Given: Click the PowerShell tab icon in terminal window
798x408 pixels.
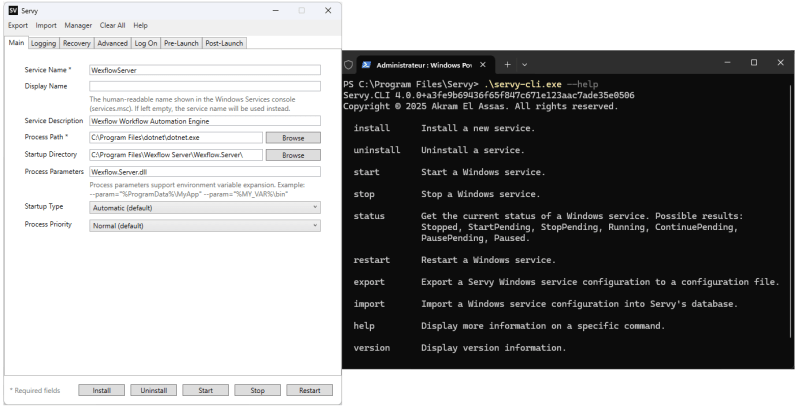Looking at the screenshot, I should (366, 65).
